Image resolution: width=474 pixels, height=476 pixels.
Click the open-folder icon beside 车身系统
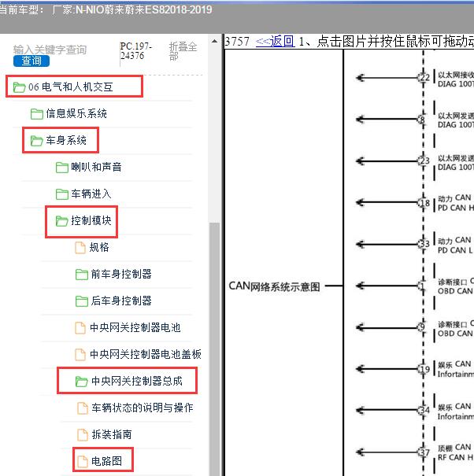pos(37,141)
